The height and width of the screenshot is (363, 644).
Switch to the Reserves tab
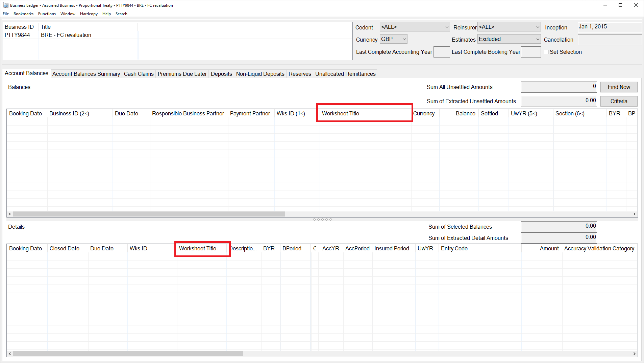point(299,74)
